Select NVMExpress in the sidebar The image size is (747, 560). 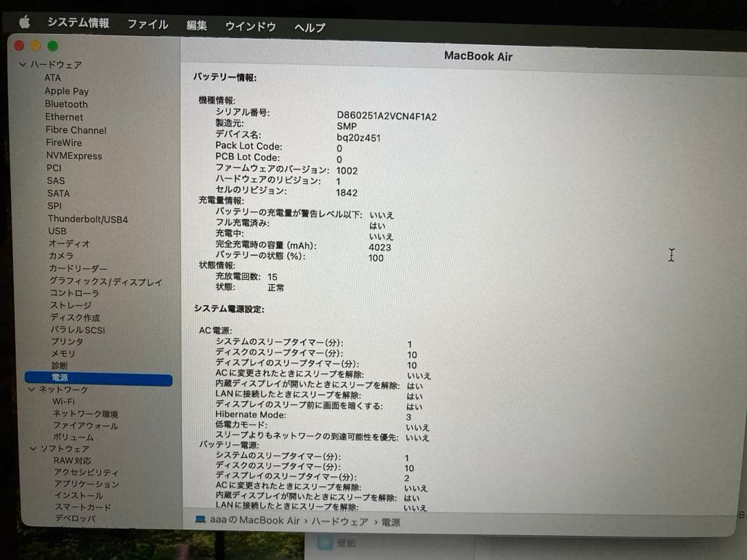[74, 156]
